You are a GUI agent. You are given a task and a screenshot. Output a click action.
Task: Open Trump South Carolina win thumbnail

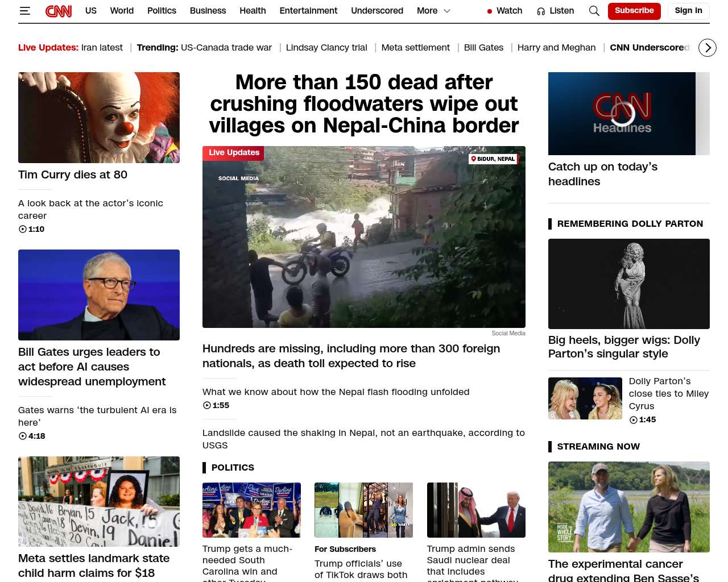click(251, 510)
